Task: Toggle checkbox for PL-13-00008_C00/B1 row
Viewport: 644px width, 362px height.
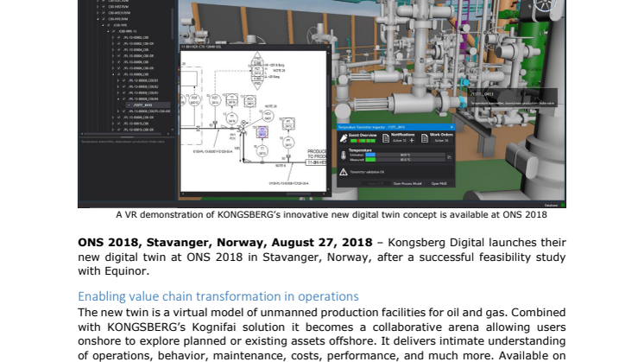Action: [x=123, y=80]
